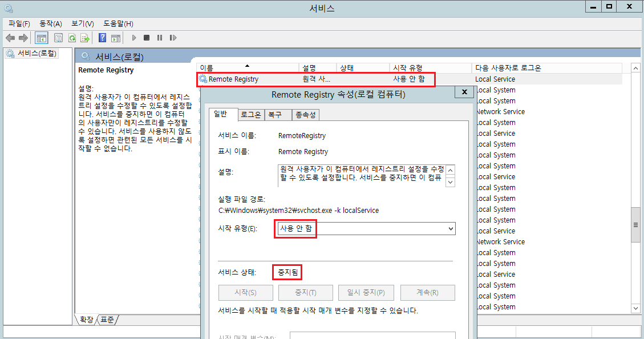Screen dimensions: 644x339
Task: Click the service list scroll up arrow
Action: click(x=635, y=68)
